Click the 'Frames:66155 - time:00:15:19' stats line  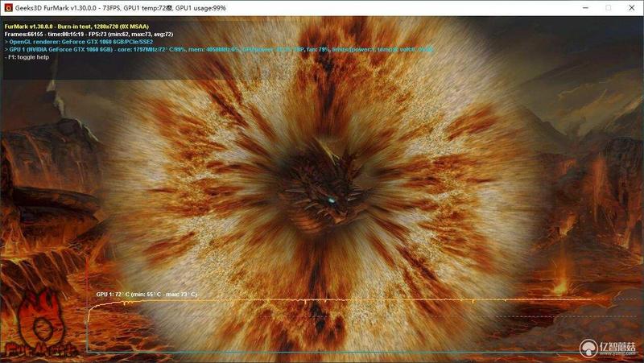pyautogui.click(x=89, y=34)
